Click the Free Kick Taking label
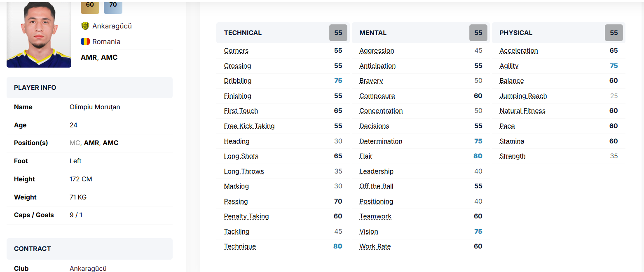Image resolution: width=644 pixels, height=272 pixels. tap(249, 126)
